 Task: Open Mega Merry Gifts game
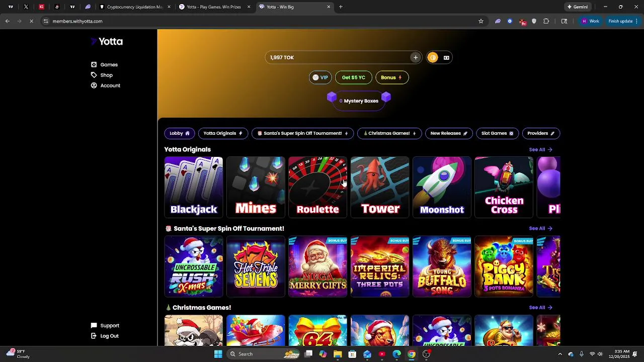(x=317, y=266)
